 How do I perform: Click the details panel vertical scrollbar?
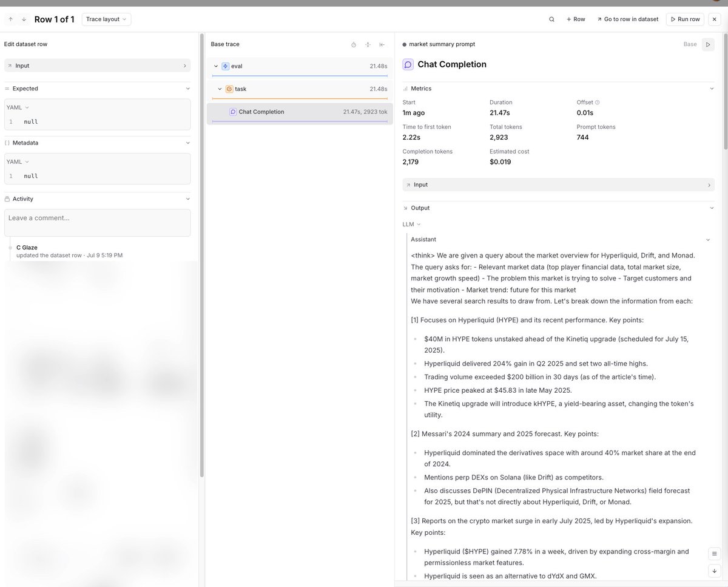(x=725, y=91)
